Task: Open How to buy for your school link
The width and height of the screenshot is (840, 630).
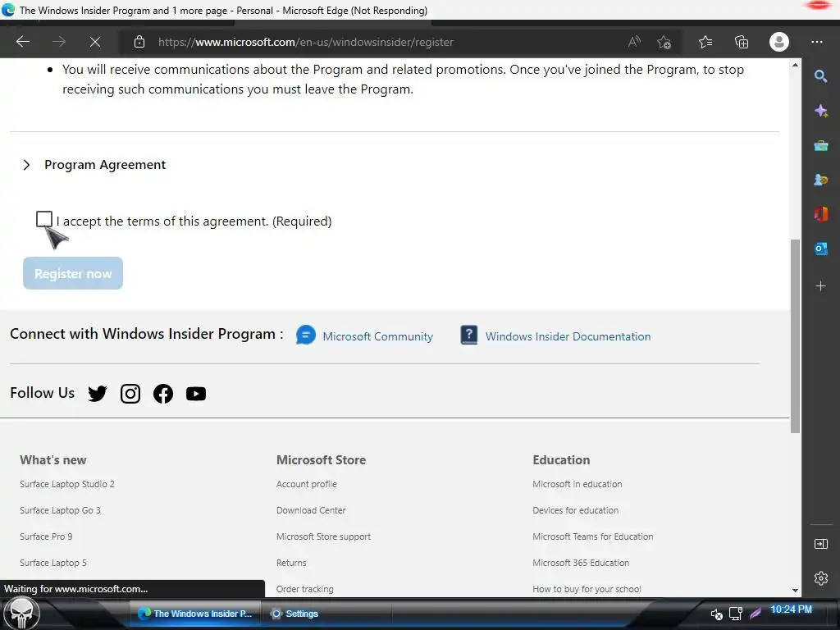Action: [x=587, y=589]
